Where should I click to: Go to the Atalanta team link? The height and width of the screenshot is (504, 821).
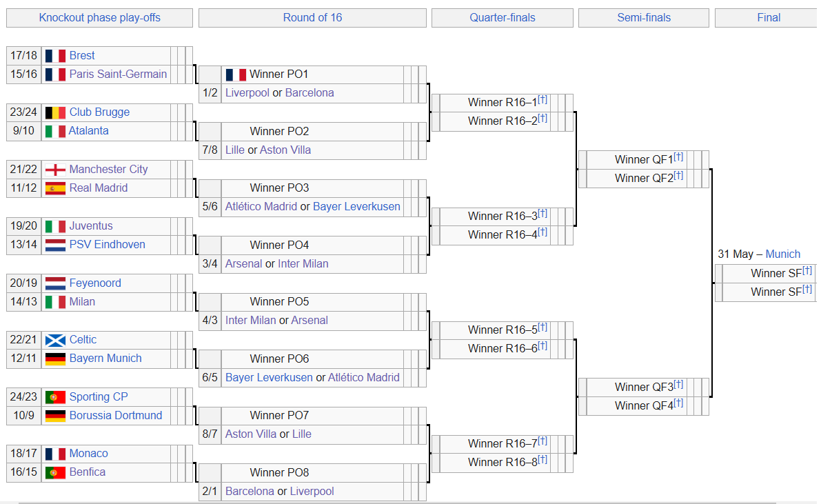point(88,130)
